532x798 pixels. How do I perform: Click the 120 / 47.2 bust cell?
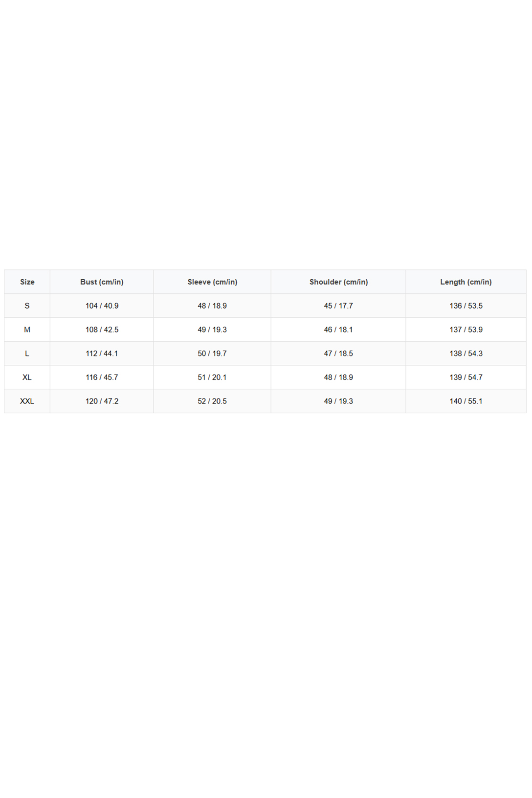(102, 401)
